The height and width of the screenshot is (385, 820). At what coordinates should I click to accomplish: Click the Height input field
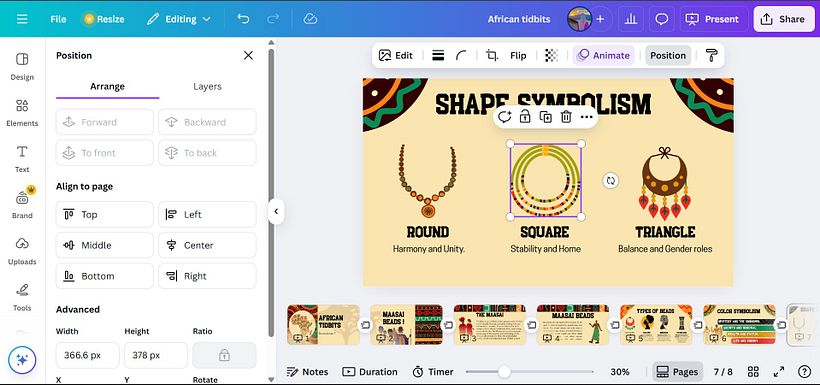pyautogui.click(x=156, y=355)
